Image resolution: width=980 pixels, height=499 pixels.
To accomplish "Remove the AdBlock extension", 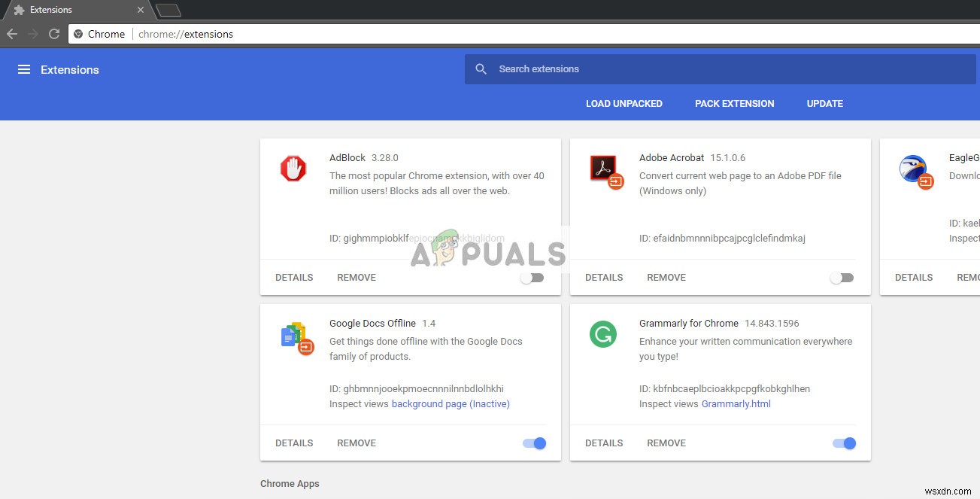I will pyautogui.click(x=357, y=278).
